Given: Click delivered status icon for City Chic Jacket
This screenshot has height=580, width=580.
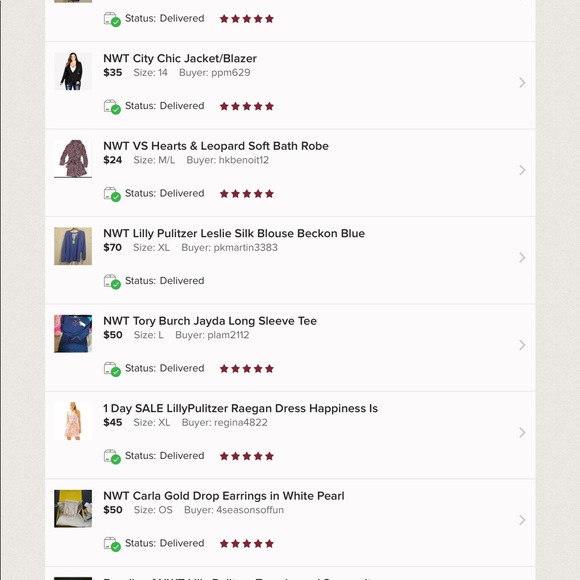Looking at the screenshot, I should (112, 107).
